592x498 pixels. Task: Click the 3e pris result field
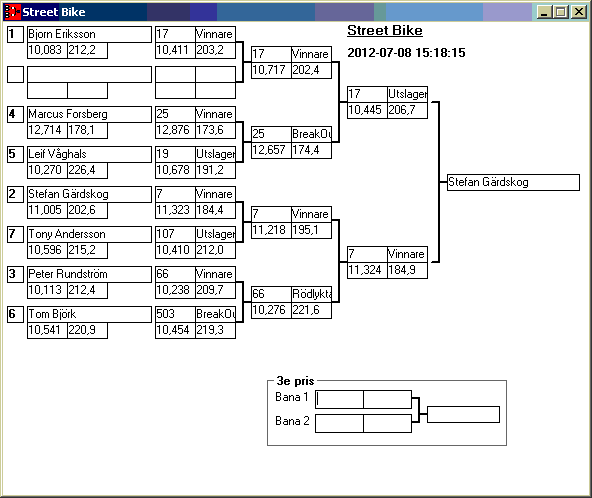[463, 414]
